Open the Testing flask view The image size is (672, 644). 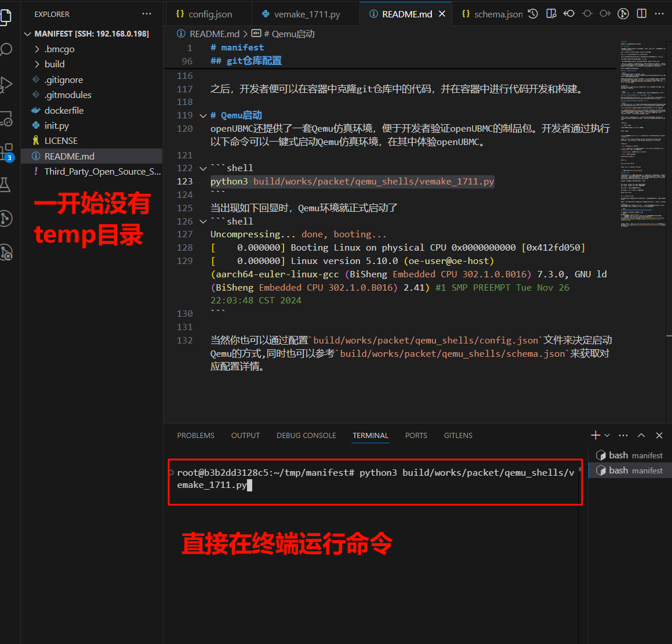point(6,185)
